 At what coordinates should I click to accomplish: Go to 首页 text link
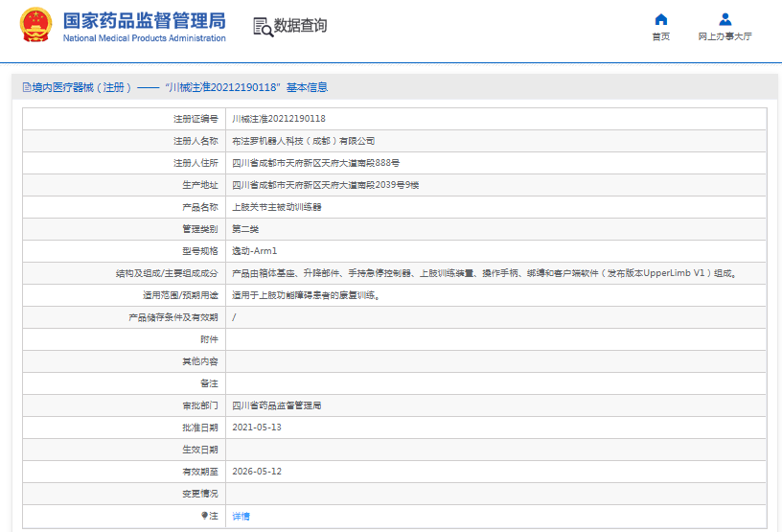pyautogui.click(x=660, y=37)
